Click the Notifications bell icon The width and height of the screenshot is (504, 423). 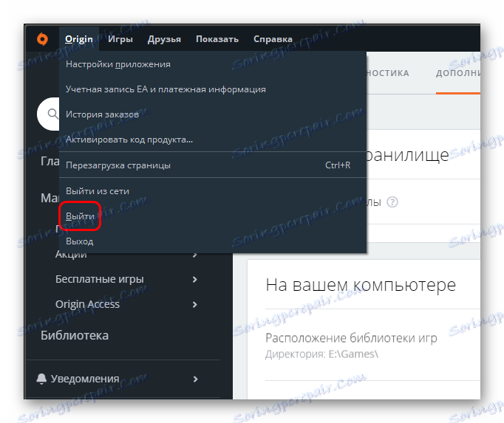pos(41,379)
